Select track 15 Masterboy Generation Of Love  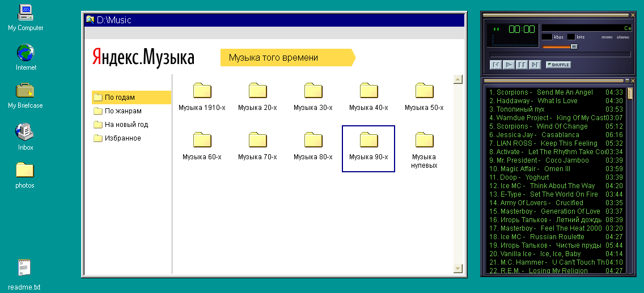click(x=556, y=211)
